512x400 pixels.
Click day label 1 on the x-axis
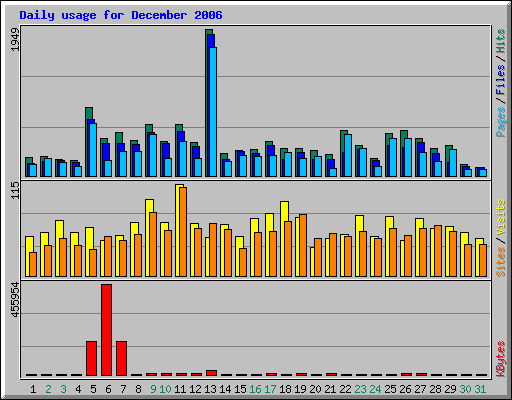pyautogui.click(x=33, y=389)
